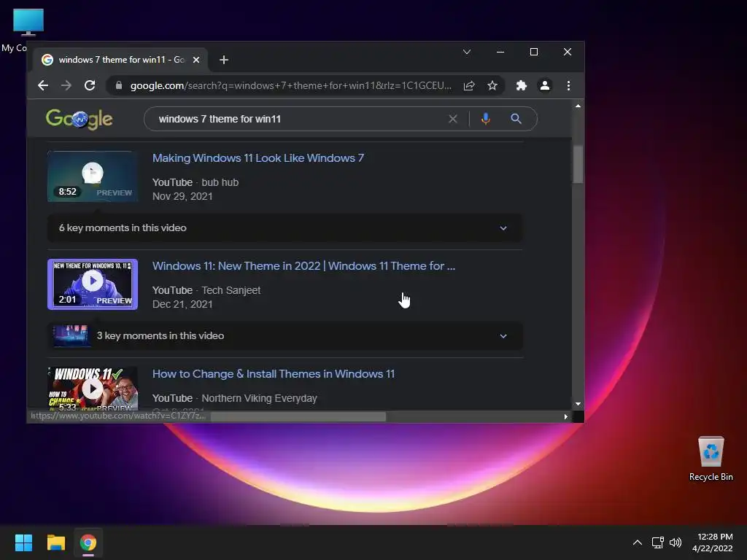Image resolution: width=747 pixels, height=560 pixels.
Task: Maximize the Chrome window
Action: (534, 52)
